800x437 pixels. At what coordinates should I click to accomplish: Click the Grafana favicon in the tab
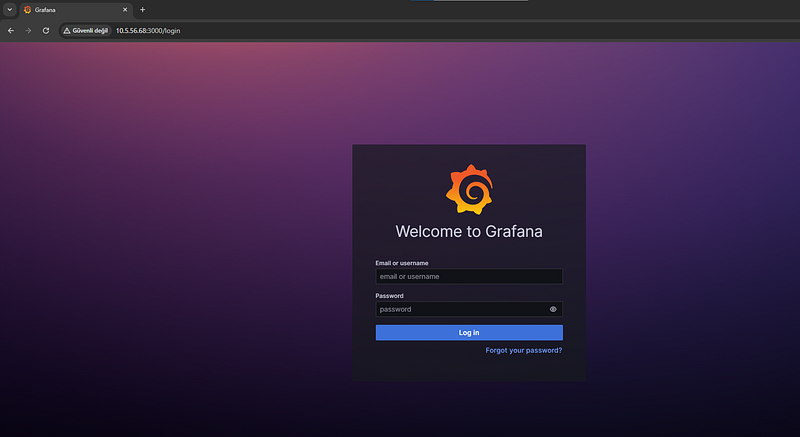coord(28,10)
